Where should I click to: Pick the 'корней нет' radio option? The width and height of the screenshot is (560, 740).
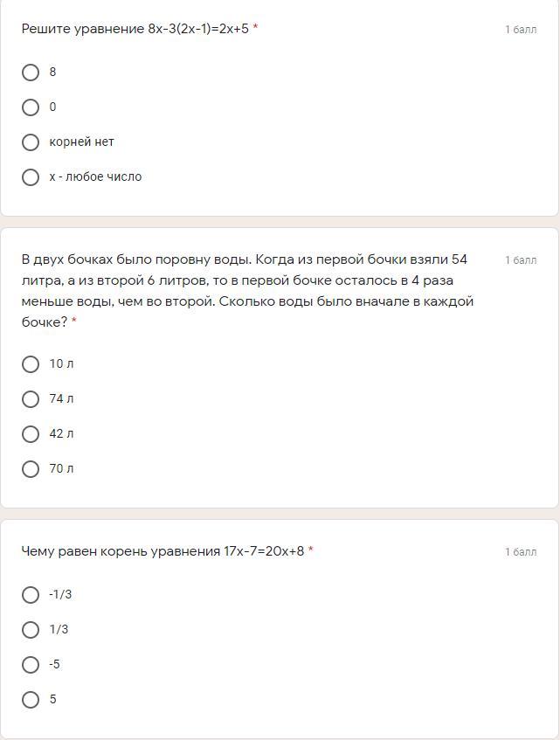click(x=31, y=142)
